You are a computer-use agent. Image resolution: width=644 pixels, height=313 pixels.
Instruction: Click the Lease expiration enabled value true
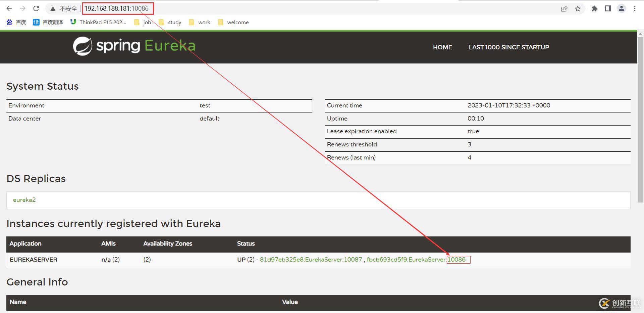(x=473, y=131)
